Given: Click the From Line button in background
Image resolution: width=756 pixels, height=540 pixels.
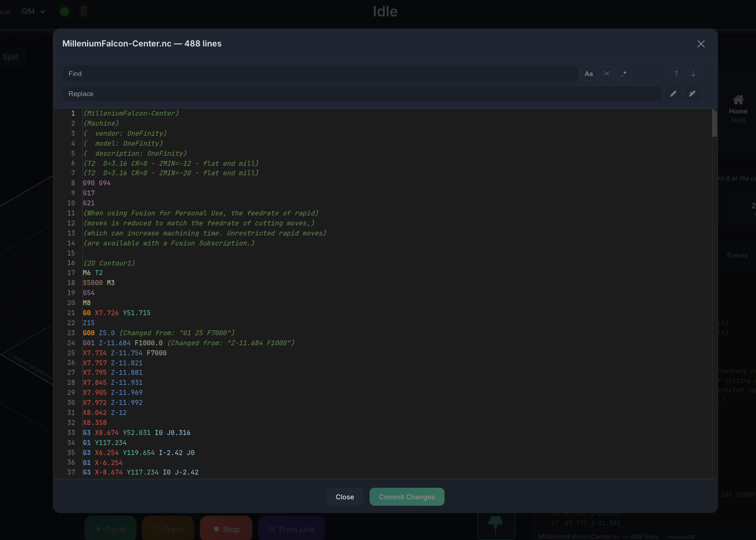Looking at the screenshot, I should click(x=291, y=529).
